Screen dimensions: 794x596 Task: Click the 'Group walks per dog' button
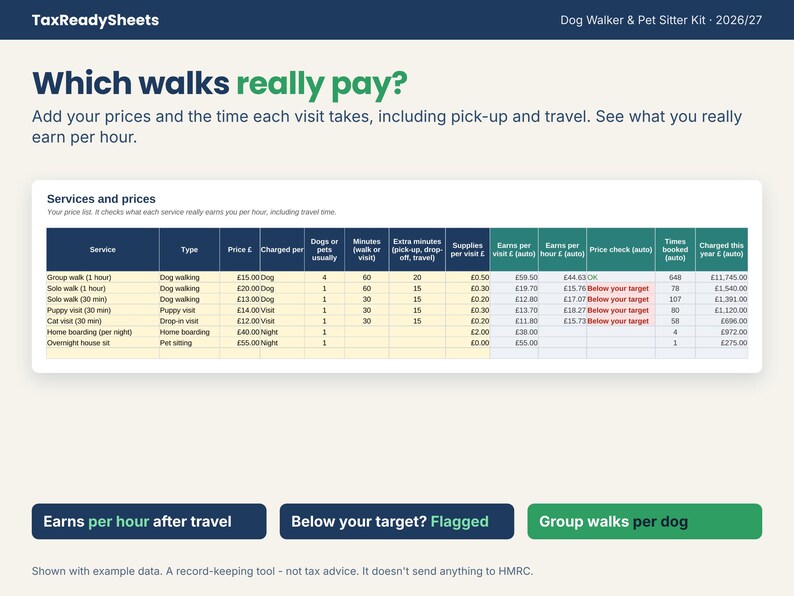(x=645, y=521)
